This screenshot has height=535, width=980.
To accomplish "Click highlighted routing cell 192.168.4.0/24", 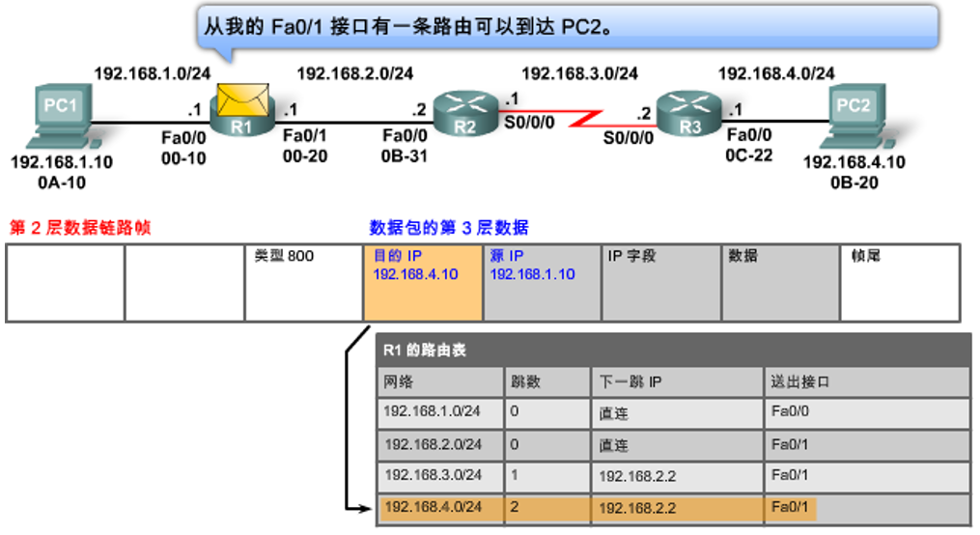I will [x=440, y=509].
